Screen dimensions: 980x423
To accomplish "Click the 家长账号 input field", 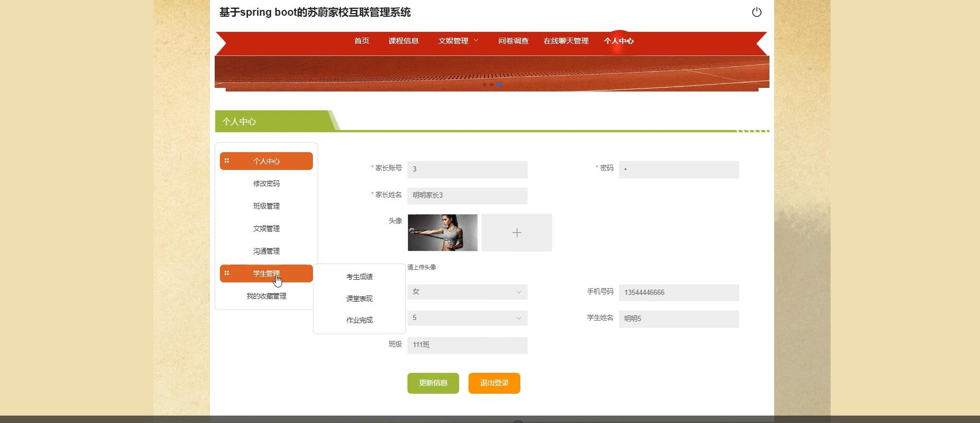I will pos(468,169).
